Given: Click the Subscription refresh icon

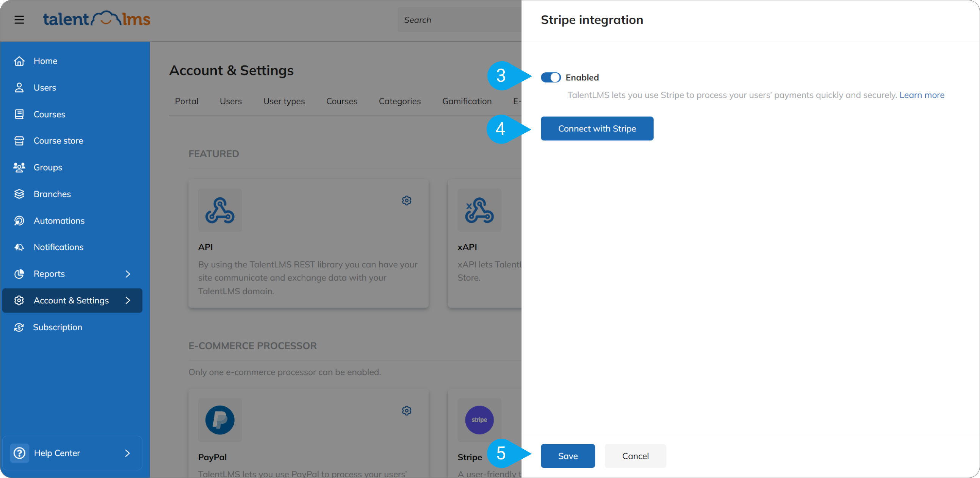Looking at the screenshot, I should (19, 327).
